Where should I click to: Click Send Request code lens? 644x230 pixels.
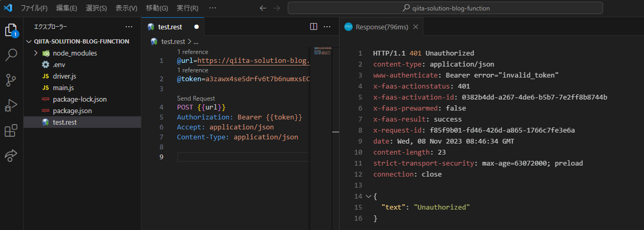coord(196,98)
